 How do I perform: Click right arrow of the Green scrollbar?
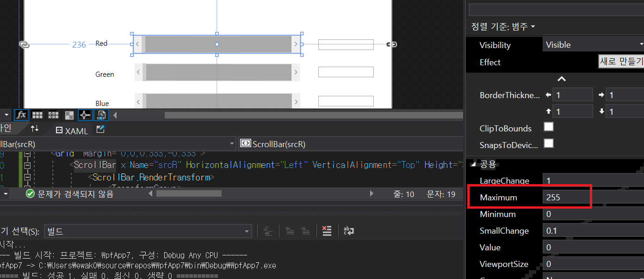coord(296,72)
